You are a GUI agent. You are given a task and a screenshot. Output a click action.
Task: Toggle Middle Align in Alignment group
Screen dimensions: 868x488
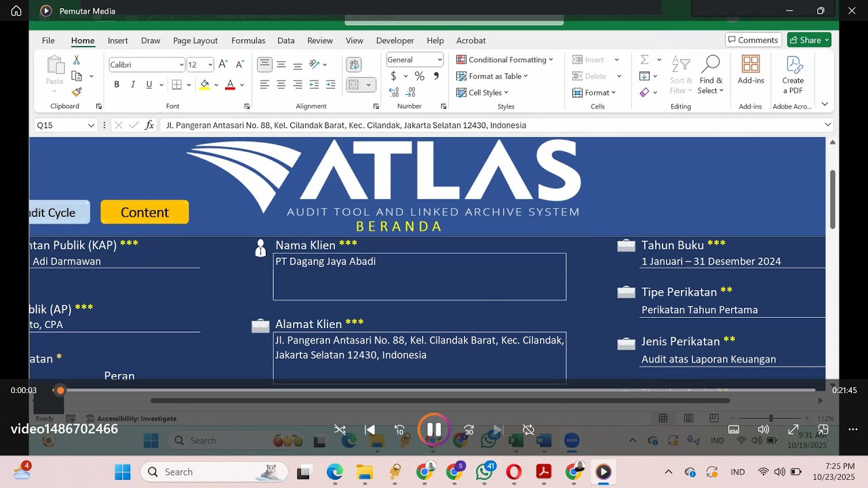[x=281, y=64]
